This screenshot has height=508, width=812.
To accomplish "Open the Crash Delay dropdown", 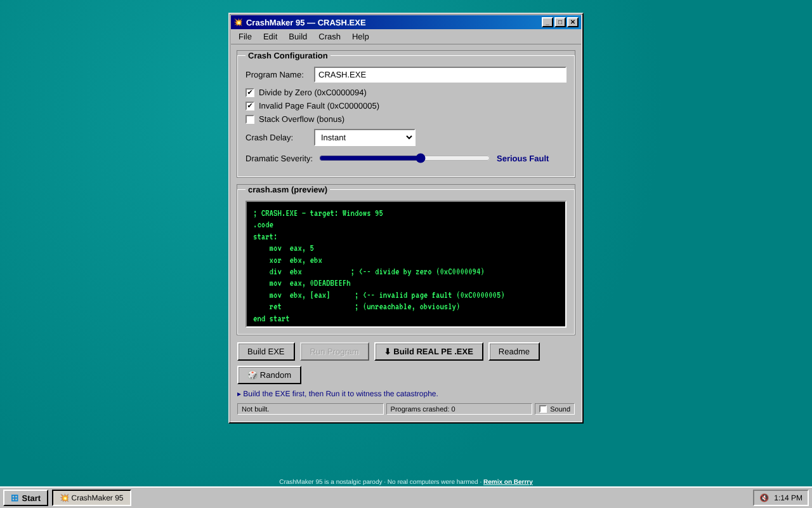I will pos(365,138).
